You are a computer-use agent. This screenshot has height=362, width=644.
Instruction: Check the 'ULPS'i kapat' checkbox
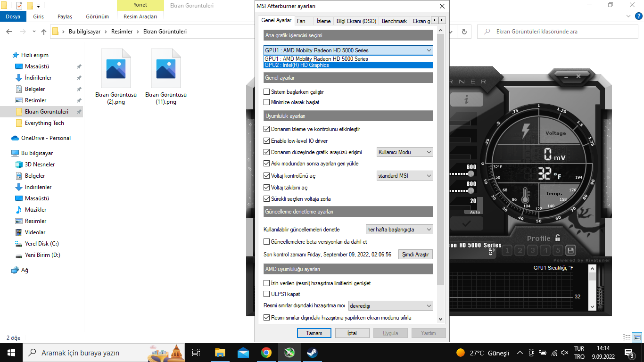click(267, 294)
